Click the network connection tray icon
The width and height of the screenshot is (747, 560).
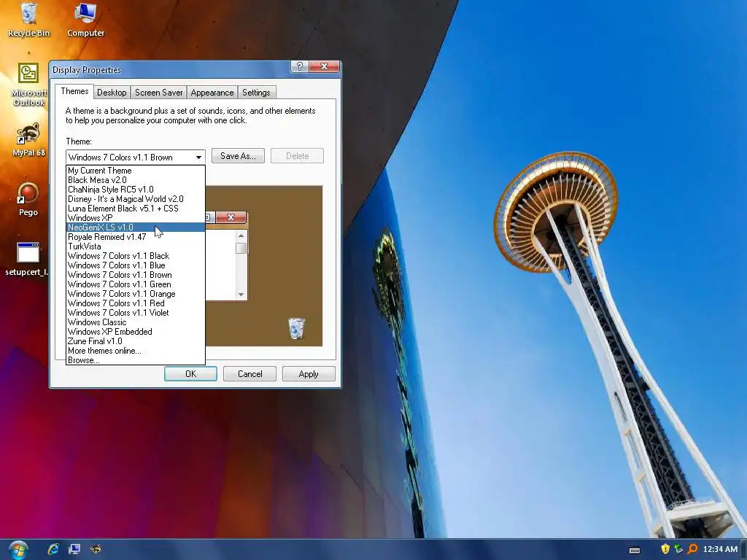click(x=678, y=549)
